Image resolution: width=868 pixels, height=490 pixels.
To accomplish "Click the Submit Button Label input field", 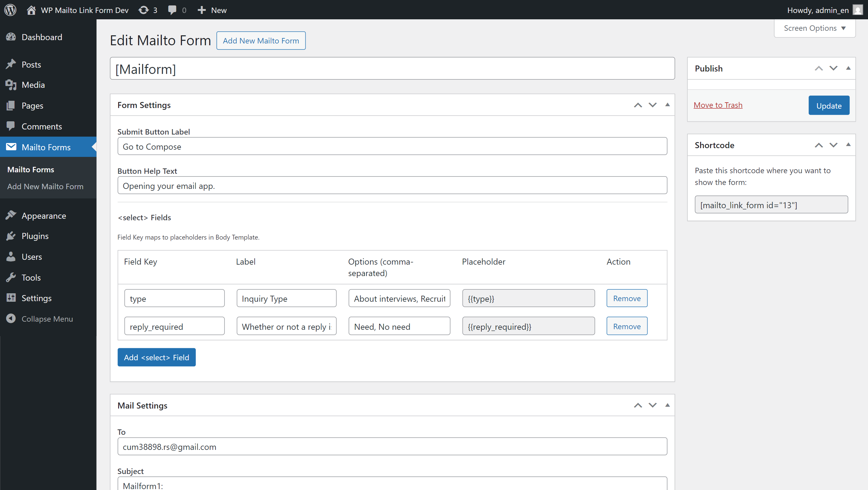I will click(x=392, y=146).
